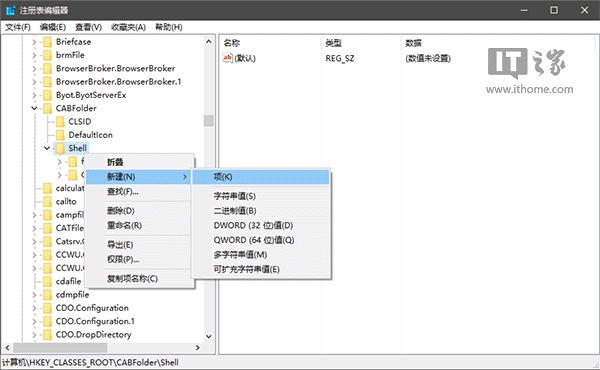Image resolution: width=600 pixels, height=370 pixels.
Task: Open the 帮助(H) menu
Action: pyautogui.click(x=168, y=27)
